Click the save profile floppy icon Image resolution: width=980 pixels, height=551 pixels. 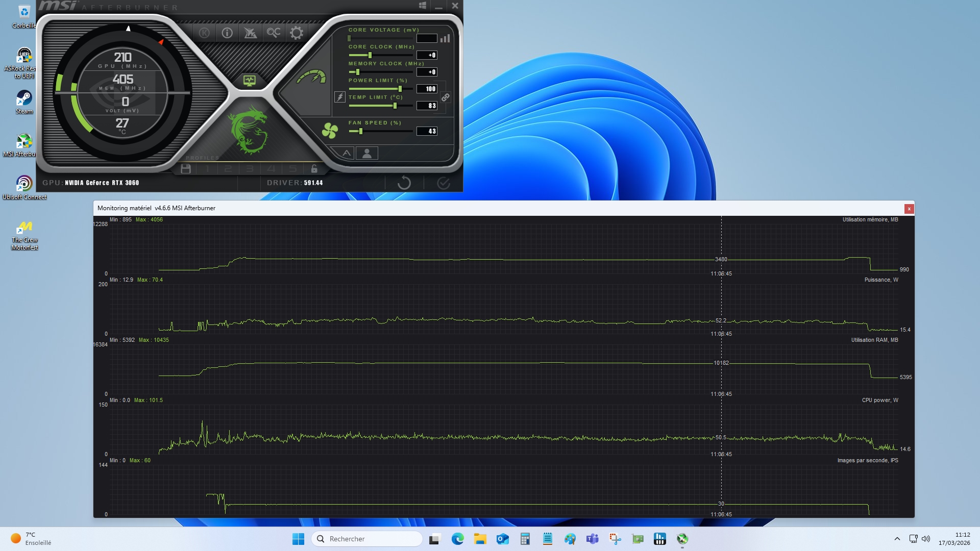pos(186,169)
